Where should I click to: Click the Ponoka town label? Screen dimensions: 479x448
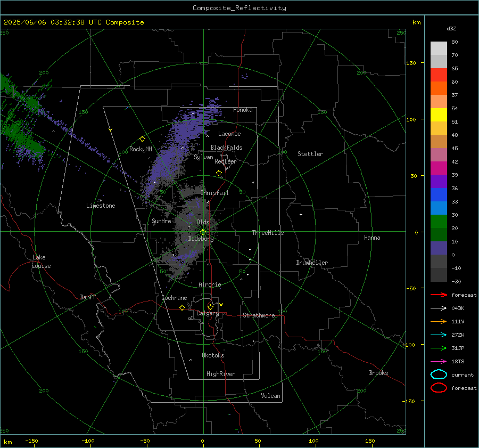coord(243,110)
